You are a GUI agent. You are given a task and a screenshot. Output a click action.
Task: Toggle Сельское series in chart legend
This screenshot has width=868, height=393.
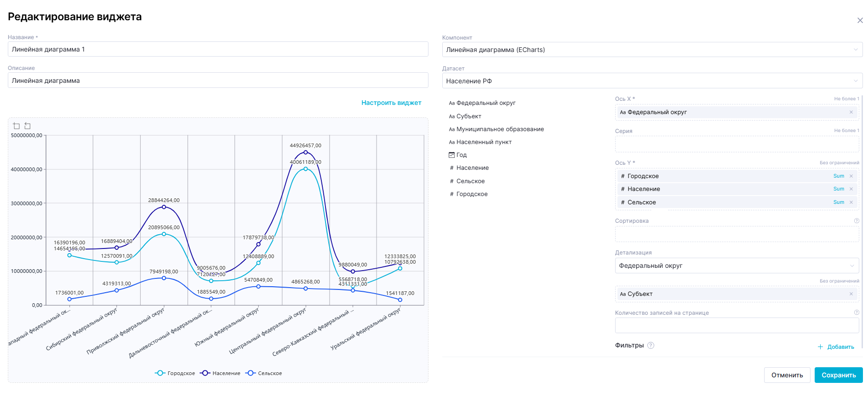264,373
